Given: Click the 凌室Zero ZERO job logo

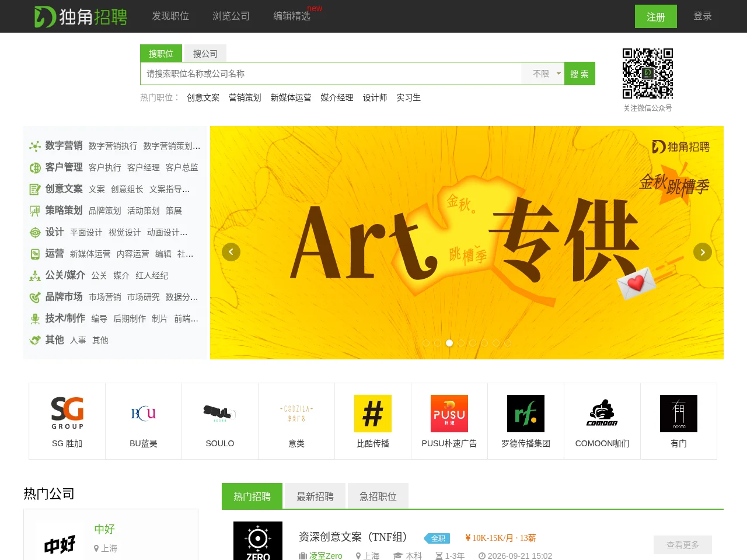Looking at the screenshot, I should click(x=258, y=541).
